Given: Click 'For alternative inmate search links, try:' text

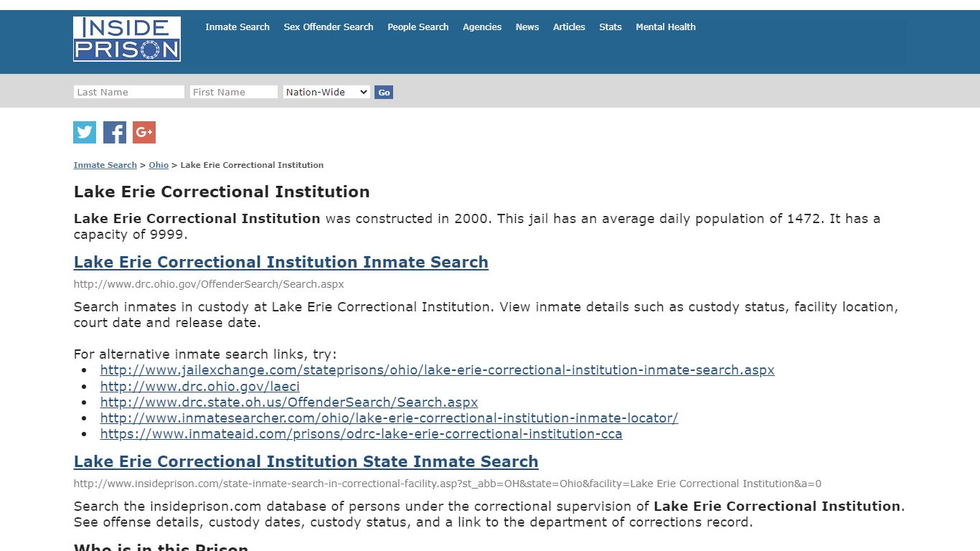Looking at the screenshot, I should click(x=205, y=354).
